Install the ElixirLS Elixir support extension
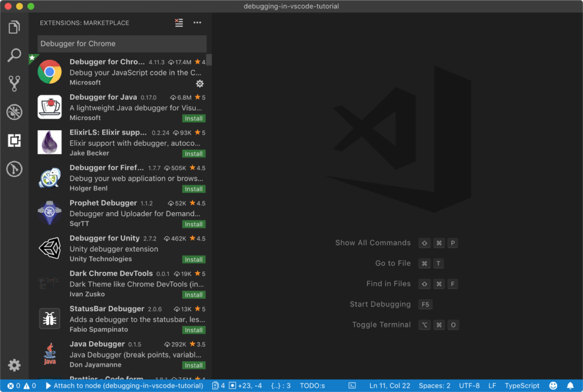 point(193,153)
